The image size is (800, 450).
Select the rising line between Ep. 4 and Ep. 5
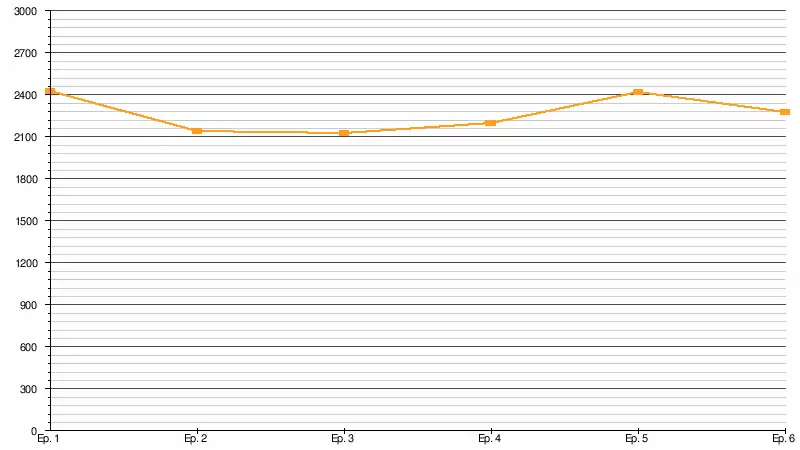(x=564, y=108)
